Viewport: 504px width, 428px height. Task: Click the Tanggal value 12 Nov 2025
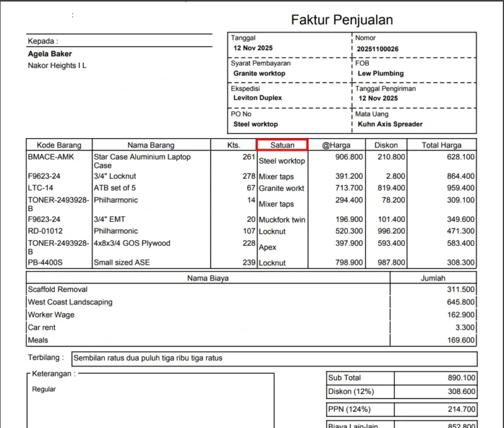pyautogui.click(x=253, y=48)
